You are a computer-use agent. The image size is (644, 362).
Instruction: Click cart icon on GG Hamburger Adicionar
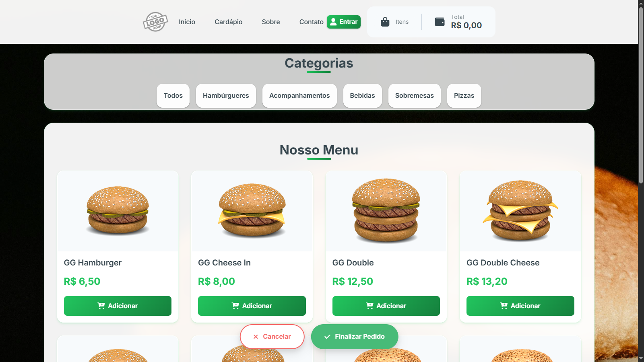pos(101,306)
